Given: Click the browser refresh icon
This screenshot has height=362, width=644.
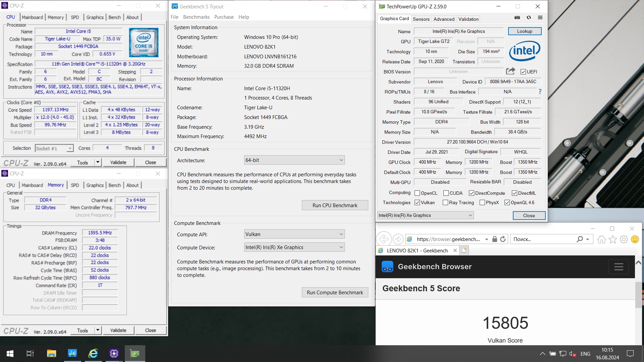Looking at the screenshot, I should (x=502, y=239).
